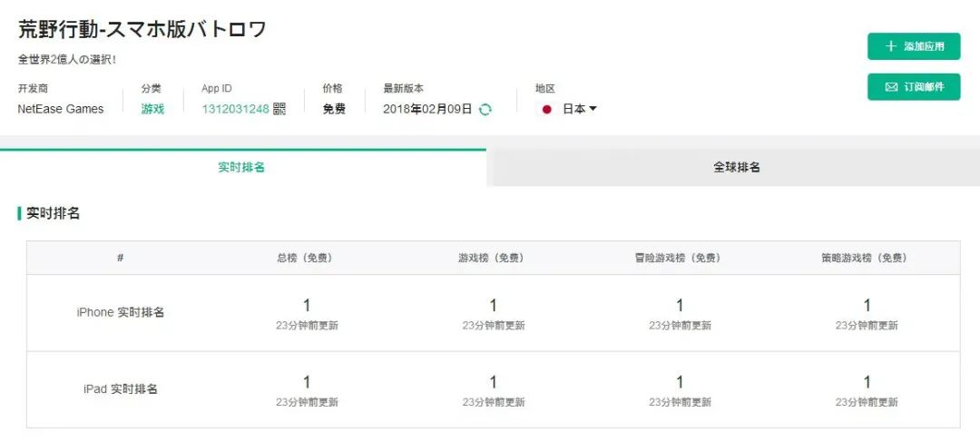This screenshot has height=442, width=980.
Task: Click the QR code icon beside App ID
Action: (x=279, y=109)
